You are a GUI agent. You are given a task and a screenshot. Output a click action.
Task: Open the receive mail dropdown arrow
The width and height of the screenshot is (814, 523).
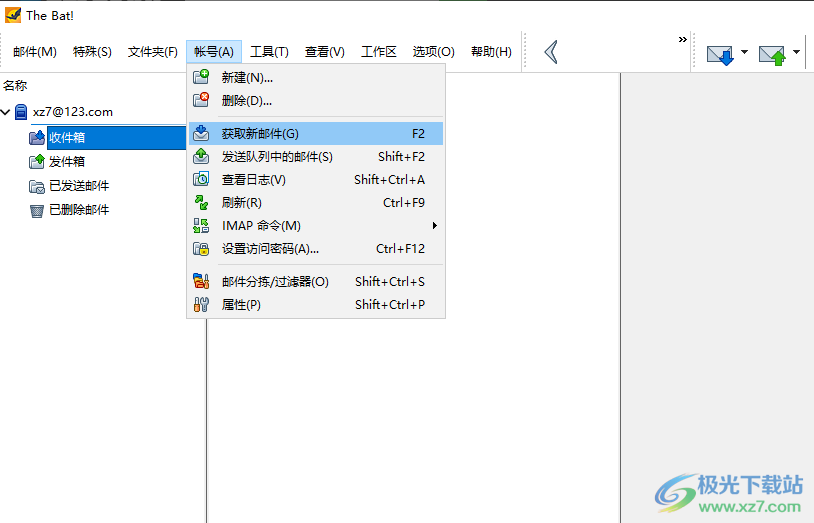pyautogui.click(x=744, y=52)
